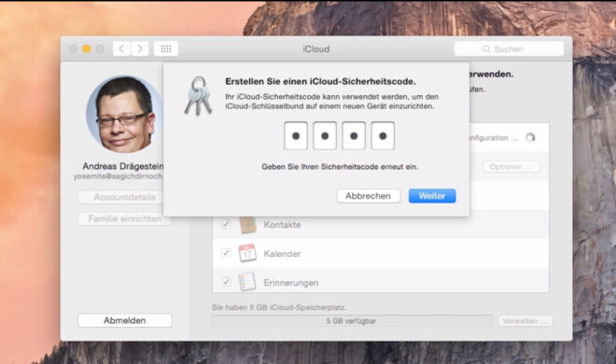Click the spinning progress indicator
The height and width of the screenshot is (364, 616).
(530, 137)
